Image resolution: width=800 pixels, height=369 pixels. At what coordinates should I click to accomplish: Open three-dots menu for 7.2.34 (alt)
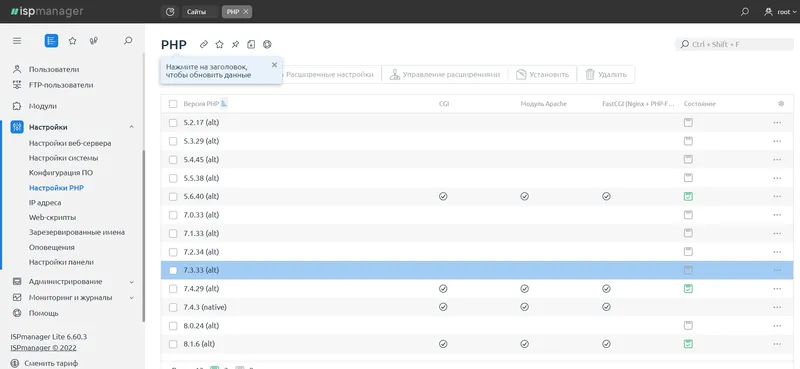coord(777,252)
